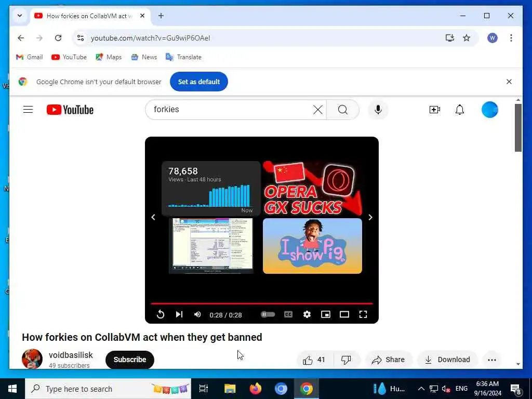View site information icon in address bar
This screenshot has width=532, height=399.
(81, 38)
